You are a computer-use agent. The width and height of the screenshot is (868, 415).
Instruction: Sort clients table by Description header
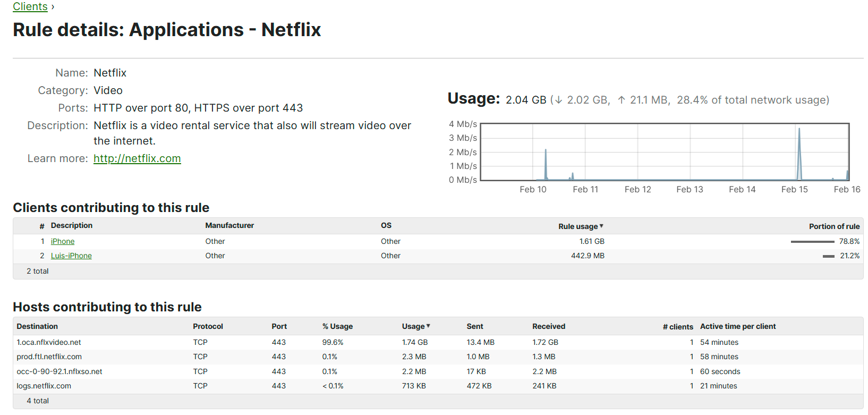tap(72, 225)
